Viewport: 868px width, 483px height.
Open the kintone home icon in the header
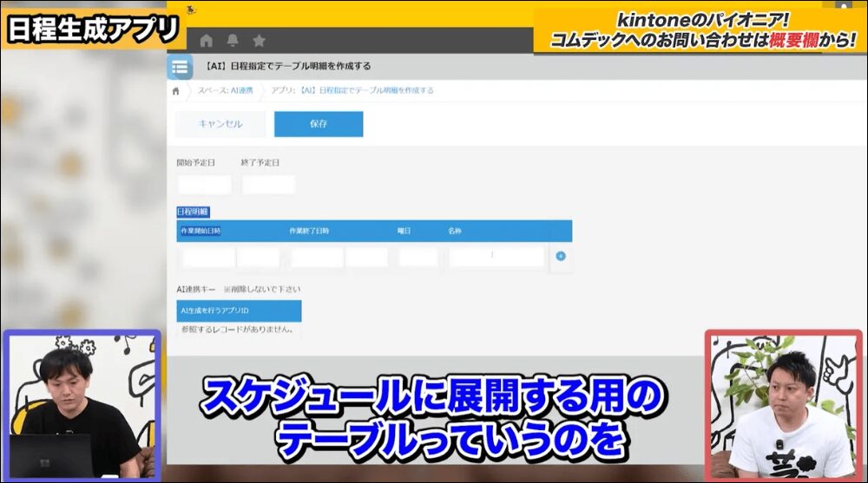tap(207, 41)
